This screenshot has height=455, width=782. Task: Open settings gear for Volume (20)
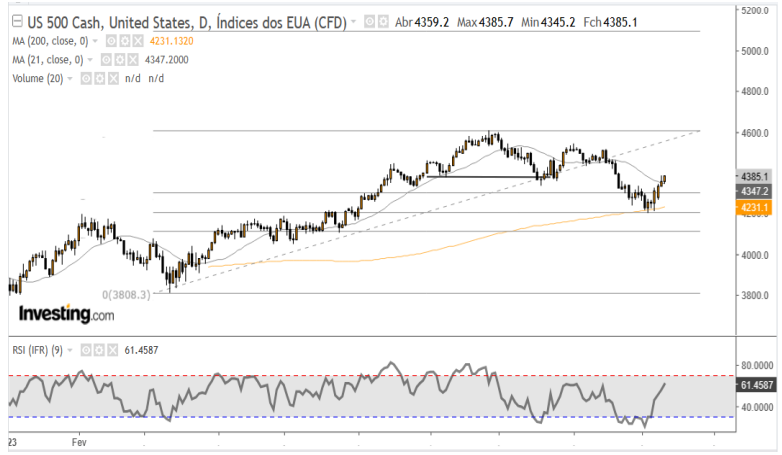click(100, 79)
